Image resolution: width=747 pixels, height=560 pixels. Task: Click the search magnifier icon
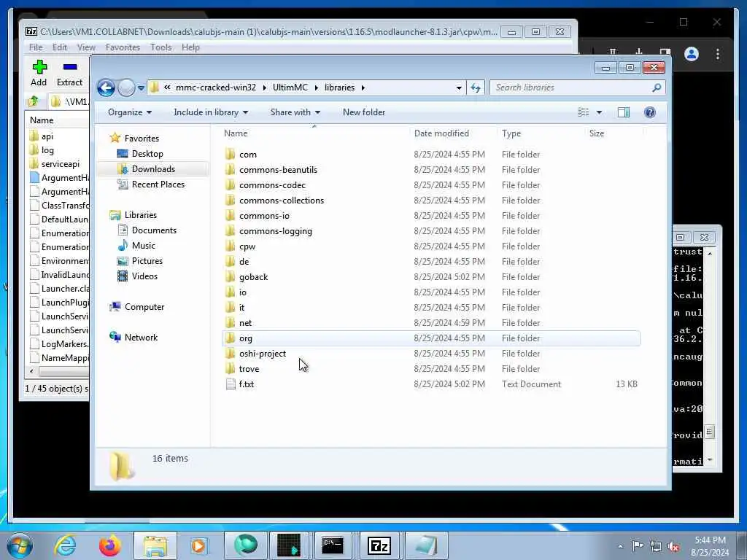[x=657, y=87]
